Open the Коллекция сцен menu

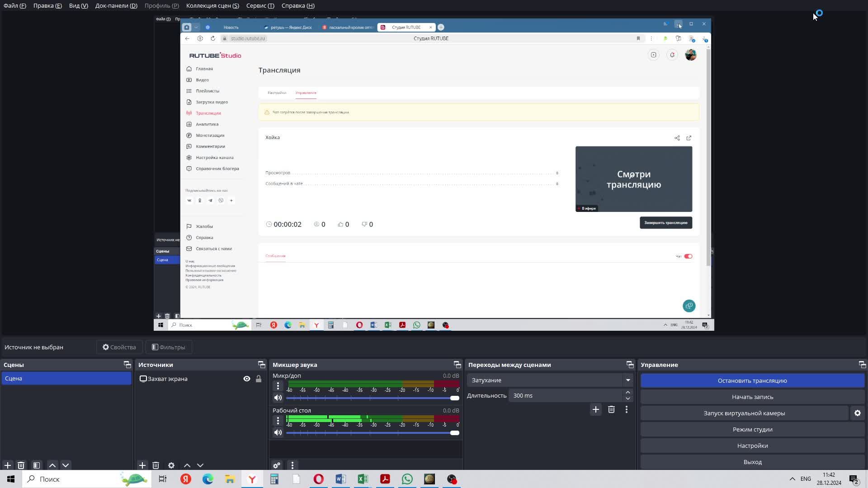[x=212, y=6]
